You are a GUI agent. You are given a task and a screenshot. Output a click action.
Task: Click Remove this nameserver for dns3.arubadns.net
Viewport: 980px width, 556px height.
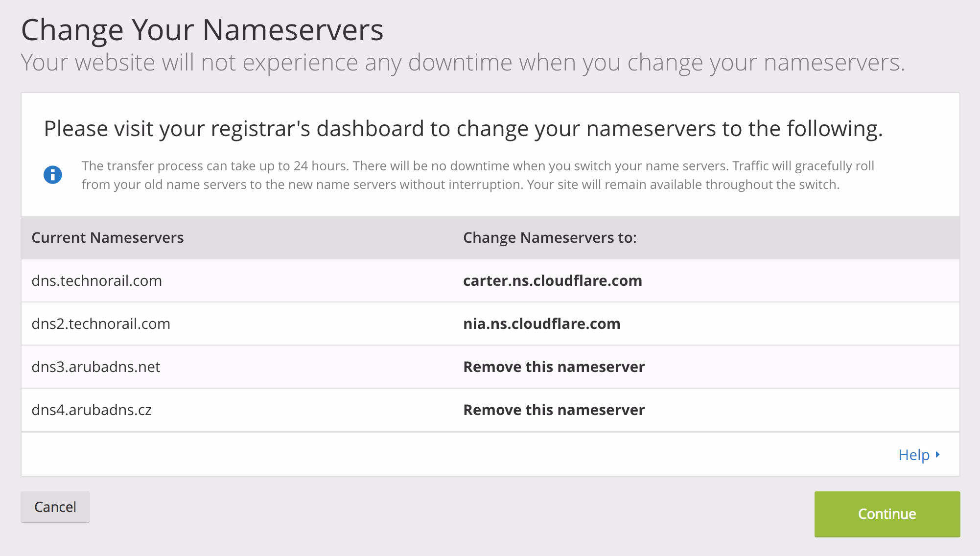[554, 367]
